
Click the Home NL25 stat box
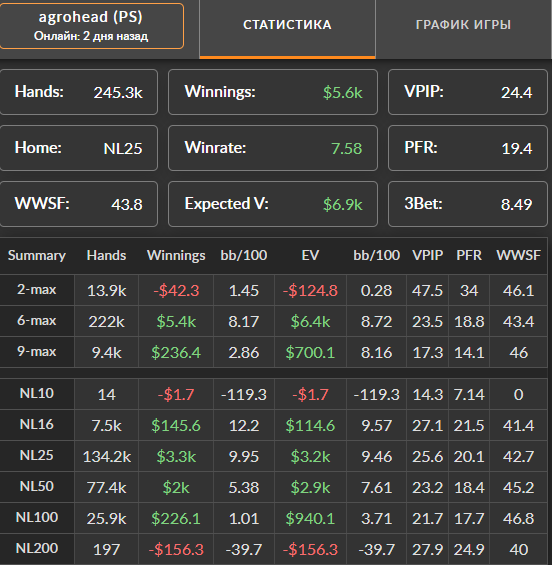point(79,148)
